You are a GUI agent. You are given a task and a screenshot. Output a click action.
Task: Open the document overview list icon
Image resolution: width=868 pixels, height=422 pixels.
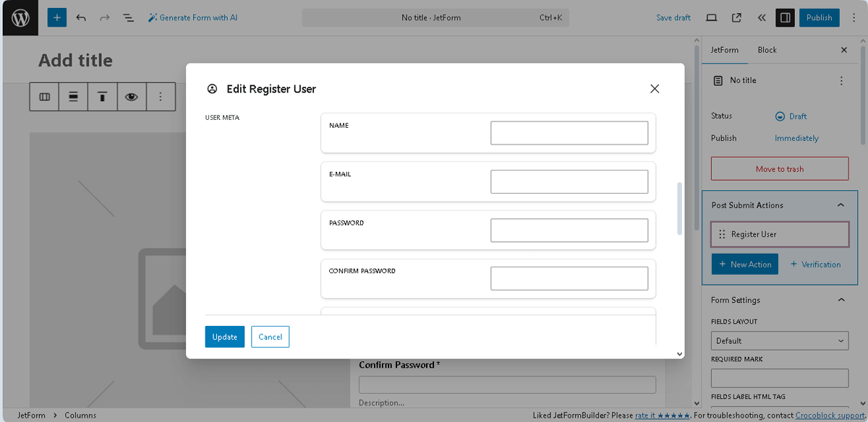point(128,17)
